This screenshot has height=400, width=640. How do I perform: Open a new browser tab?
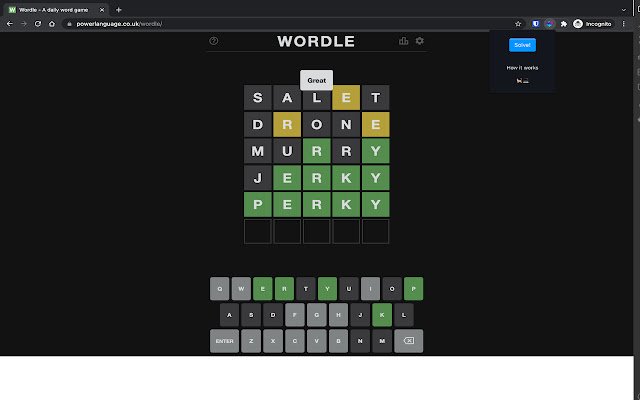[x=119, y=10]
